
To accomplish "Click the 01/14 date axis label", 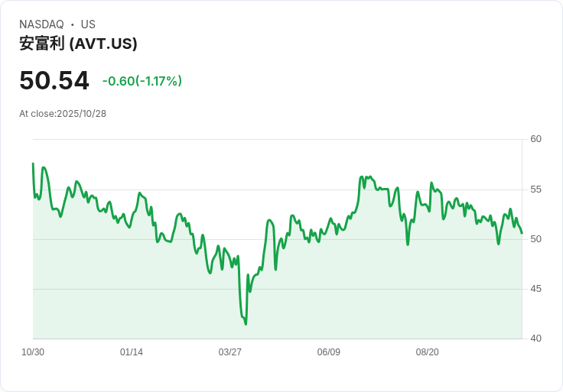I will click(x=132, y=352).
